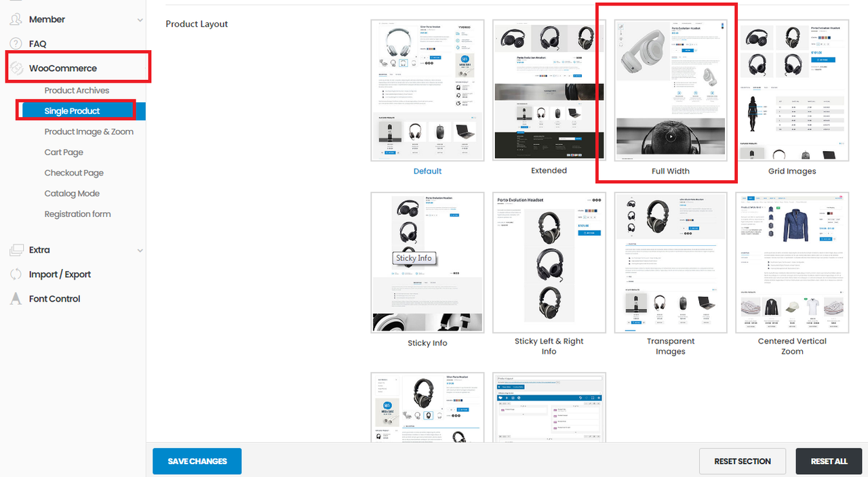Choose Sticky Left & Right Info thumbnail
The height and width of the screenshot is (477, 868).
coord(549,262)
